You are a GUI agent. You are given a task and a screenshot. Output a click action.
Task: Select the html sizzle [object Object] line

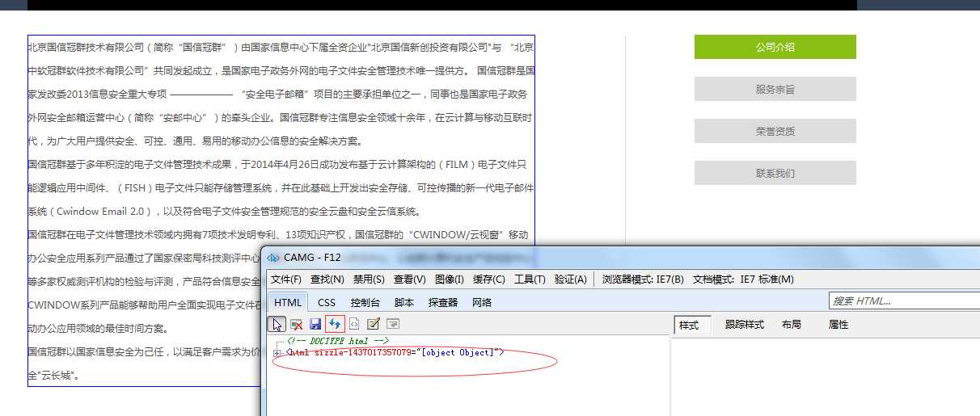point(396,353)
